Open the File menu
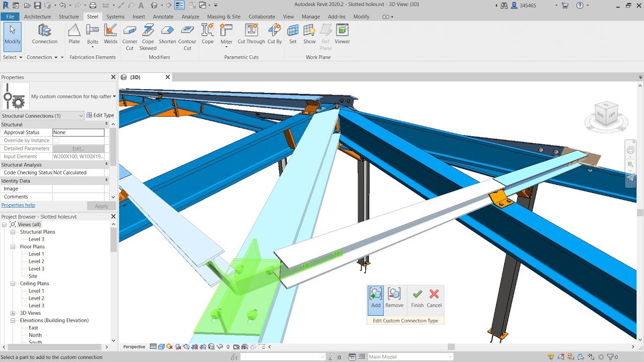 pyautogui.click(x=10, y=17)
